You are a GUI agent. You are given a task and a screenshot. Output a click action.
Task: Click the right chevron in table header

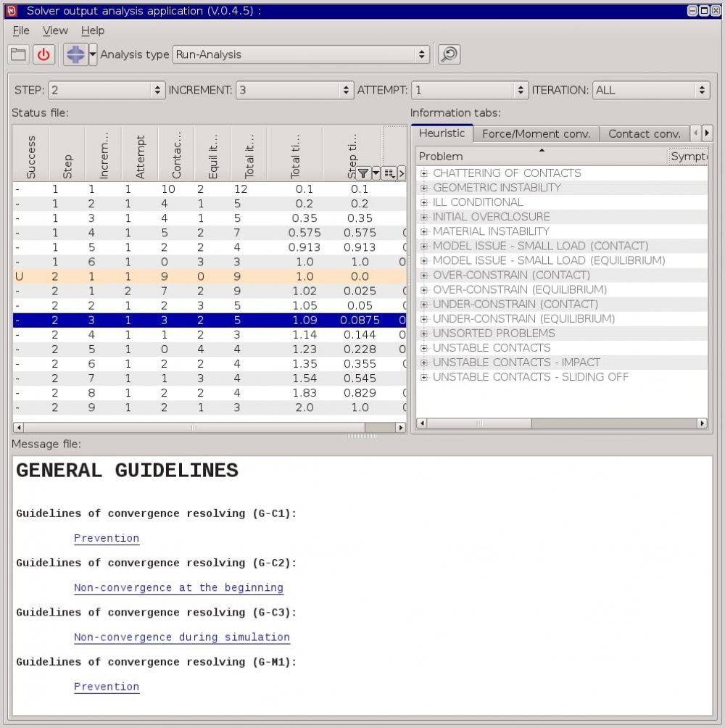[x=402, y=173]
